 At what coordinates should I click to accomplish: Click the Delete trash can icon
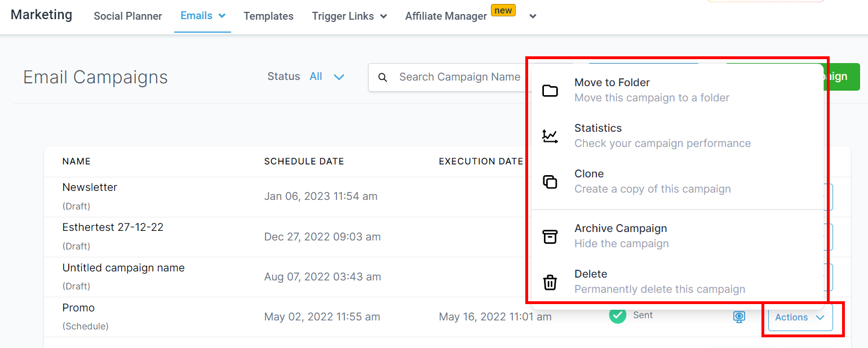click(x=550, y=282)
